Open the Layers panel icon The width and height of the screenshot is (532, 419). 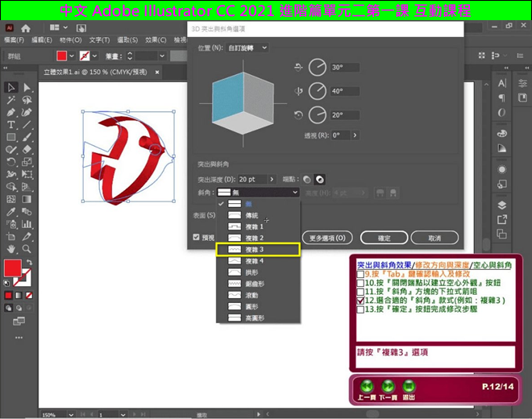[x=501, y=205]
